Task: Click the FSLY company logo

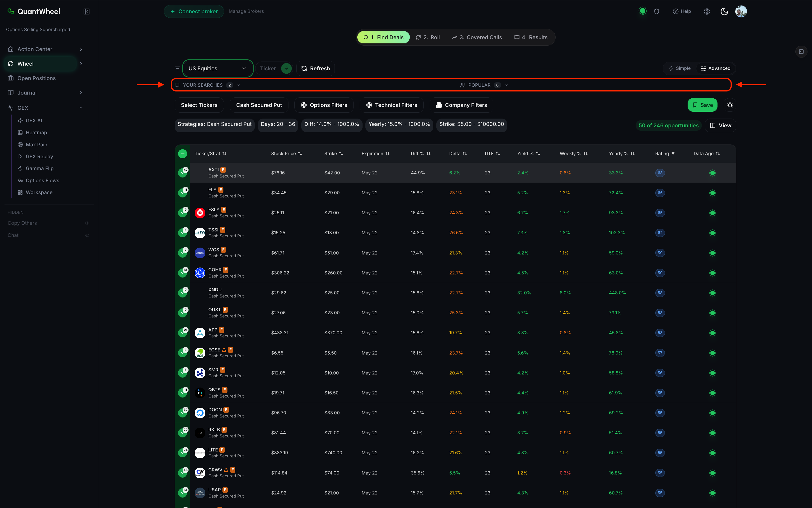Action: 200,213
